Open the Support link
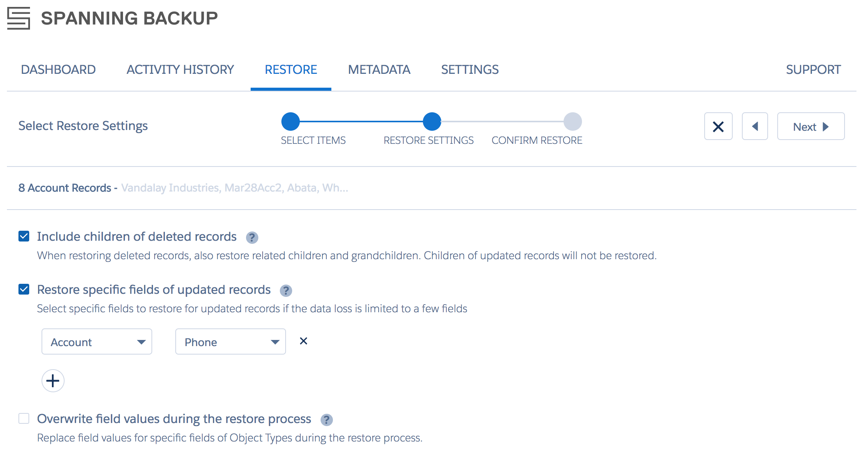 click(x=813, y=70)
